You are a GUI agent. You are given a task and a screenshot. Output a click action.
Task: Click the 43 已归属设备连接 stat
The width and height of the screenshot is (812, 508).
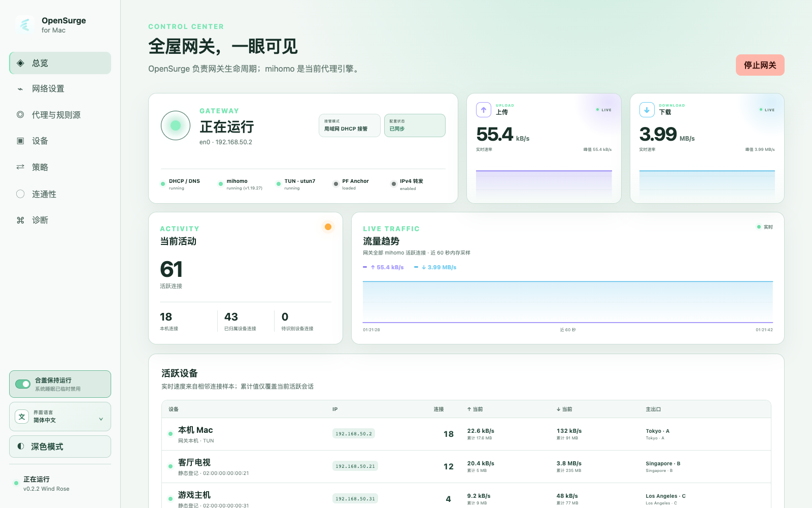tap(241, 321)
